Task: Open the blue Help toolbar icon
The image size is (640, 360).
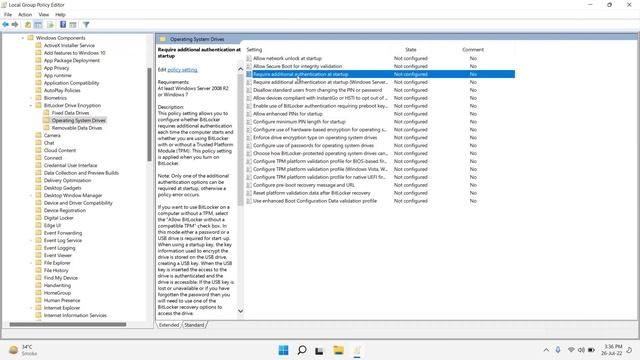Action: [63, 24]
